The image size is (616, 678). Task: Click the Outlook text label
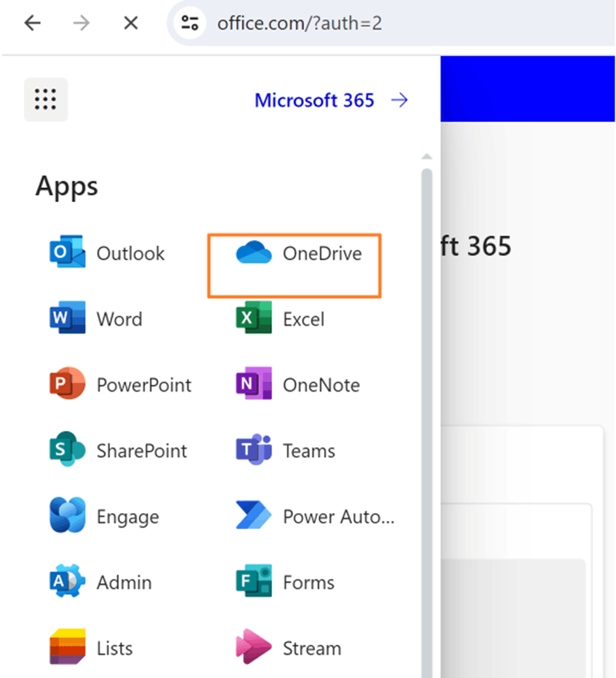(x=130, y=253)
